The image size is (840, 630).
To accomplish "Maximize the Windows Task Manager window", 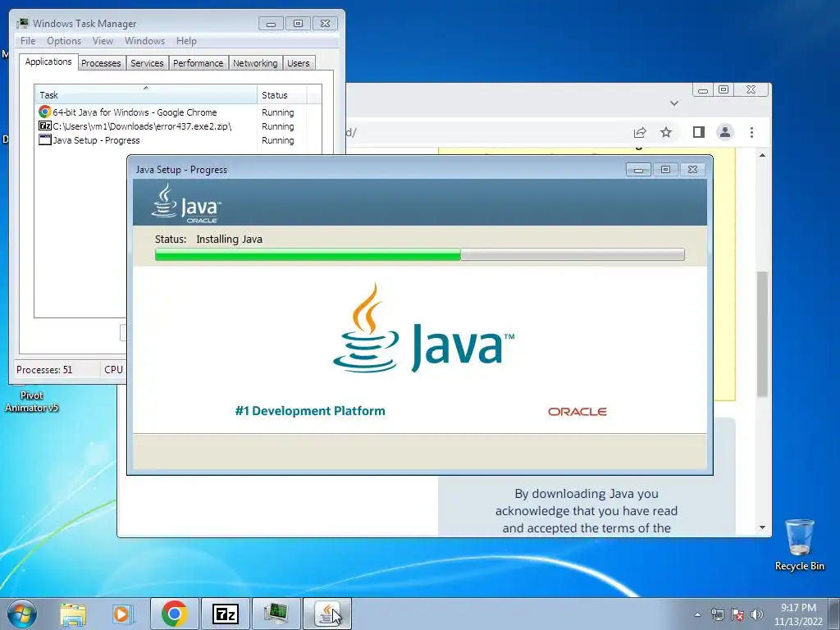I will [299, 24].
